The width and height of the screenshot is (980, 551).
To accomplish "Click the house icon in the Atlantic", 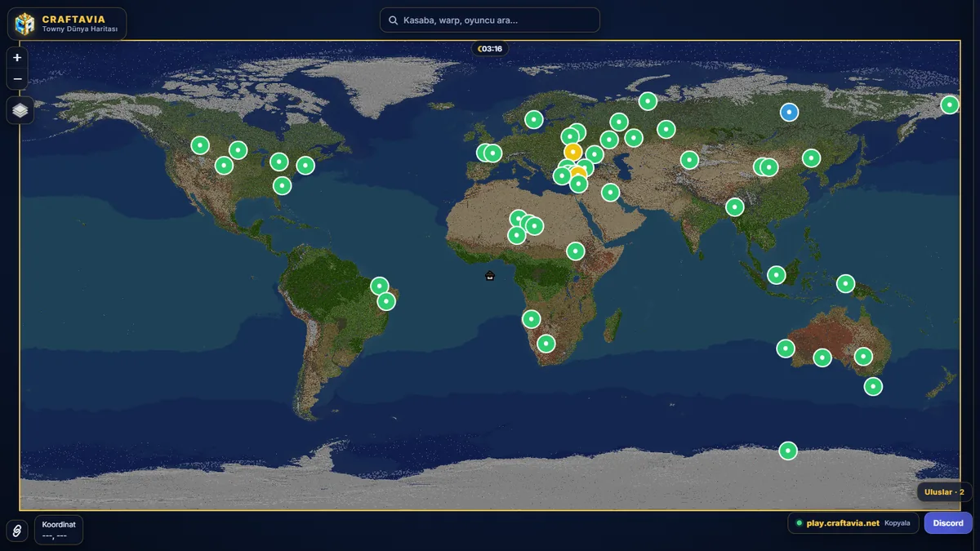I will (490, 275).
